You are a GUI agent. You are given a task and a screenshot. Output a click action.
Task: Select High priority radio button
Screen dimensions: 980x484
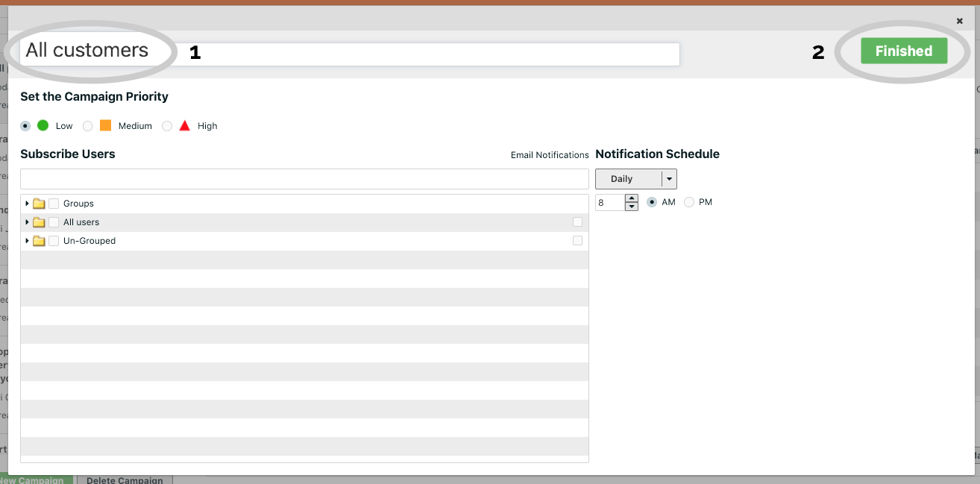pos(167,126)
